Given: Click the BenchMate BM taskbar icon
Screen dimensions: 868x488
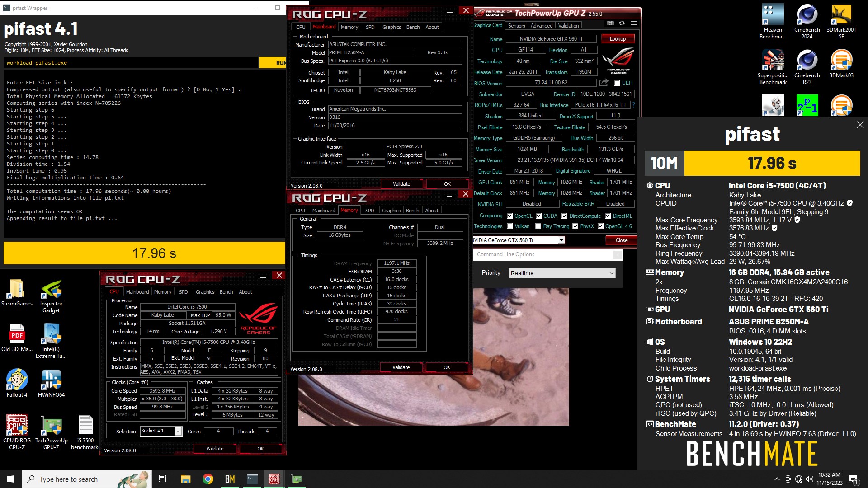Looking at the screenshot, I should (230, 479).
